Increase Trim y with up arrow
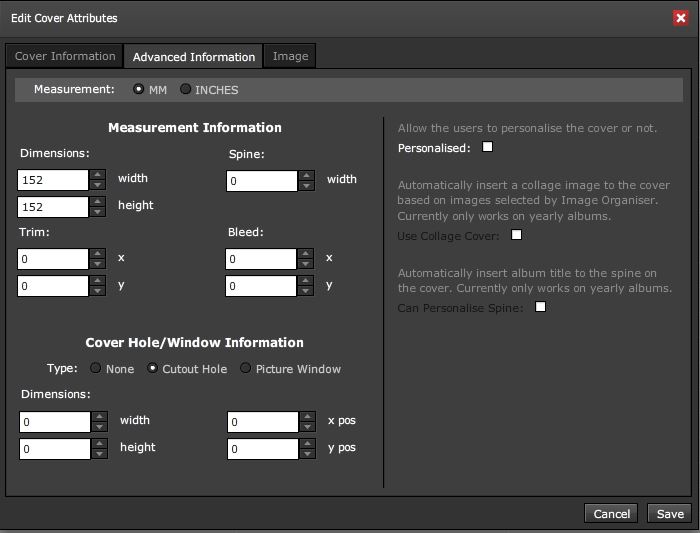This screenshot has height=533, width=700. click(97, 280)
